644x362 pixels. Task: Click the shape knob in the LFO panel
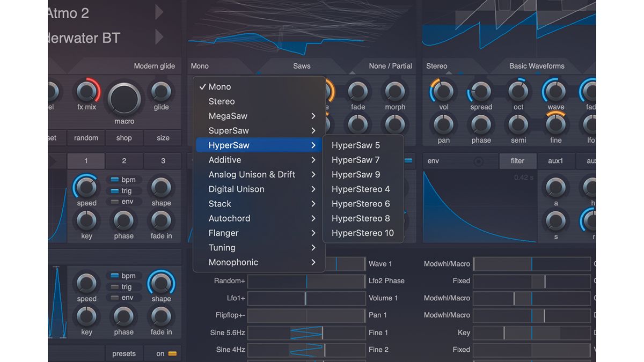click(160, 187)
